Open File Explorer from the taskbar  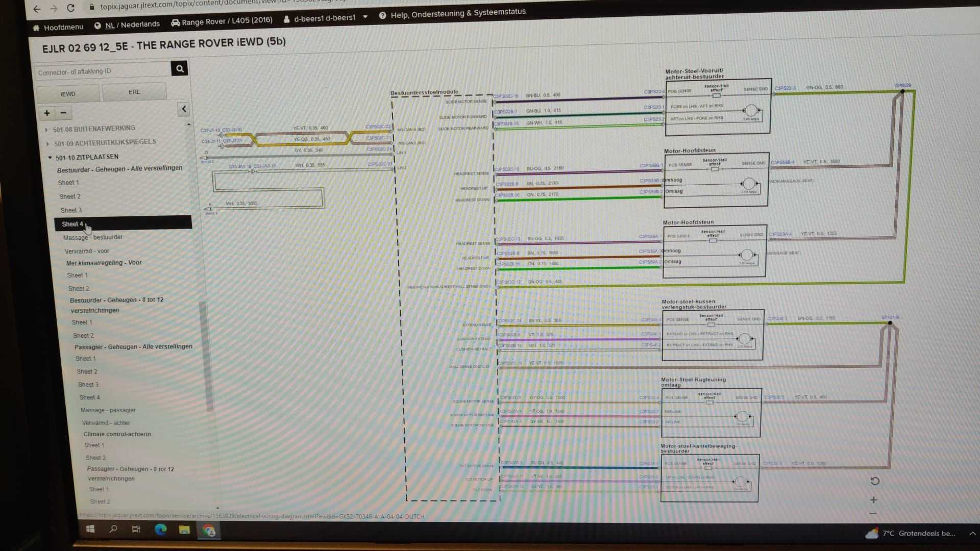[184, 530]
